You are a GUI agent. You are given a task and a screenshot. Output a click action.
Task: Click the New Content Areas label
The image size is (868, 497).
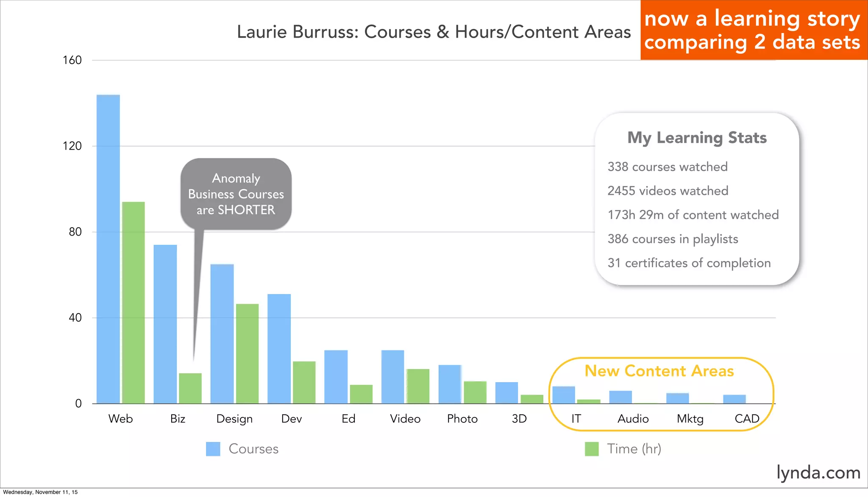[x=659, y=371]
